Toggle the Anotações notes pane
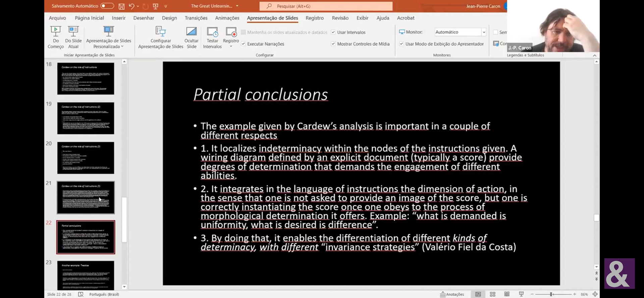 [x=452, y=294]
